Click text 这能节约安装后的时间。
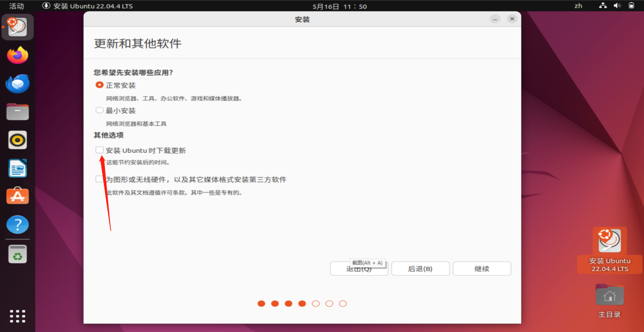Viewport: 644px width, 332px height. (x=138, y=162)
